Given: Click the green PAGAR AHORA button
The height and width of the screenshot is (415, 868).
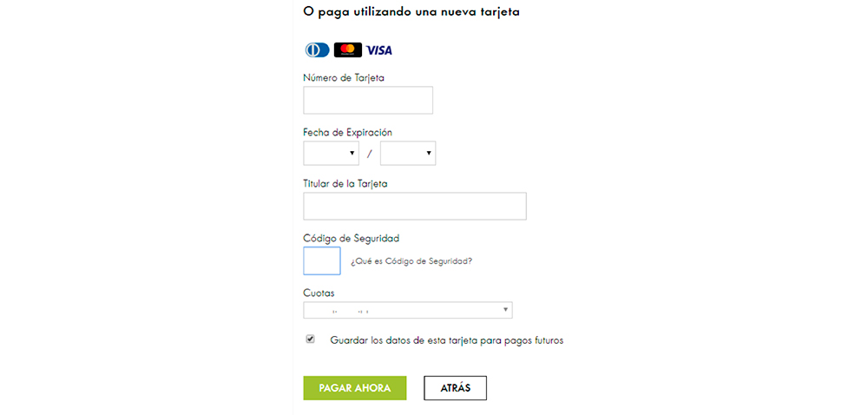Looking at the screenshot, I should pos(355,388).
